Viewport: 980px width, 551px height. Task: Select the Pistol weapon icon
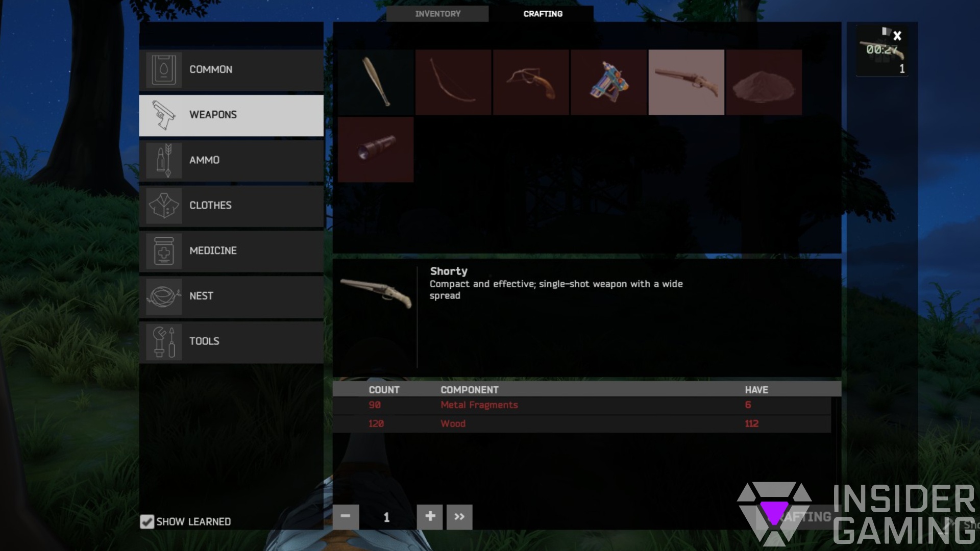pyautogui.click(x=531, y=80)
